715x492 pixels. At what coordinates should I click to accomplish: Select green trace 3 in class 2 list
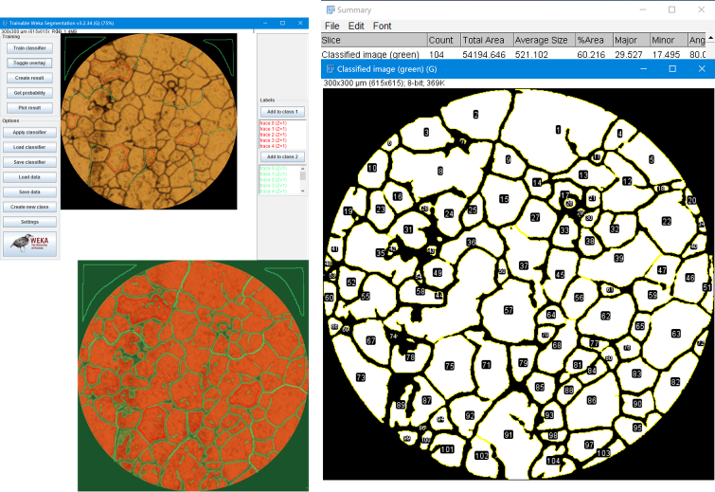pyautogui.click(x=274, y=186)
